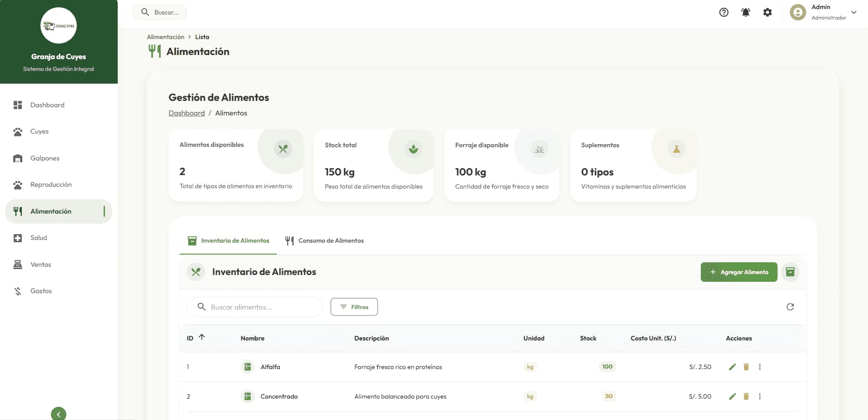Follow the Dashboard breadcrumb link
Image resolution: width=868 pixels, height=420 pixels.
point(186,113)
